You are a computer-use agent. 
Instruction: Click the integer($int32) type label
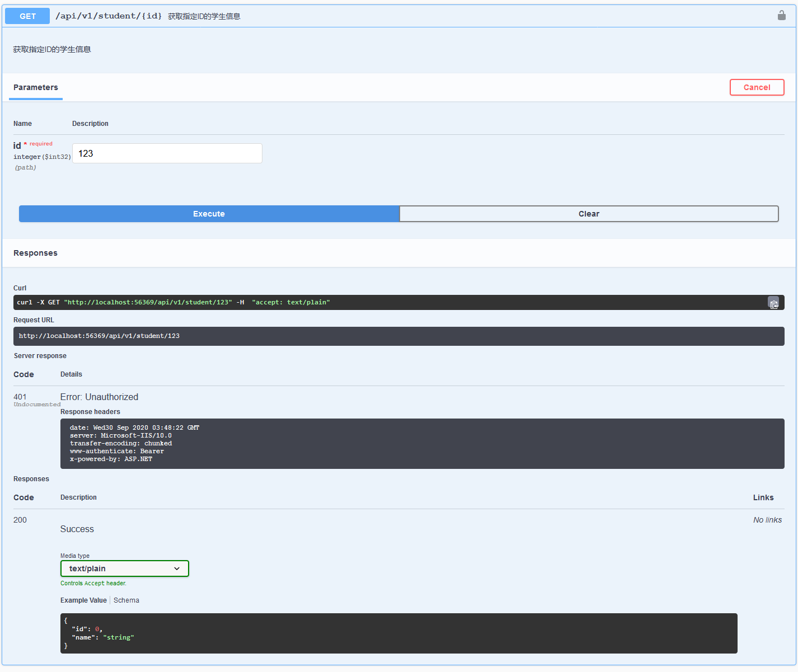pos(42,157)
